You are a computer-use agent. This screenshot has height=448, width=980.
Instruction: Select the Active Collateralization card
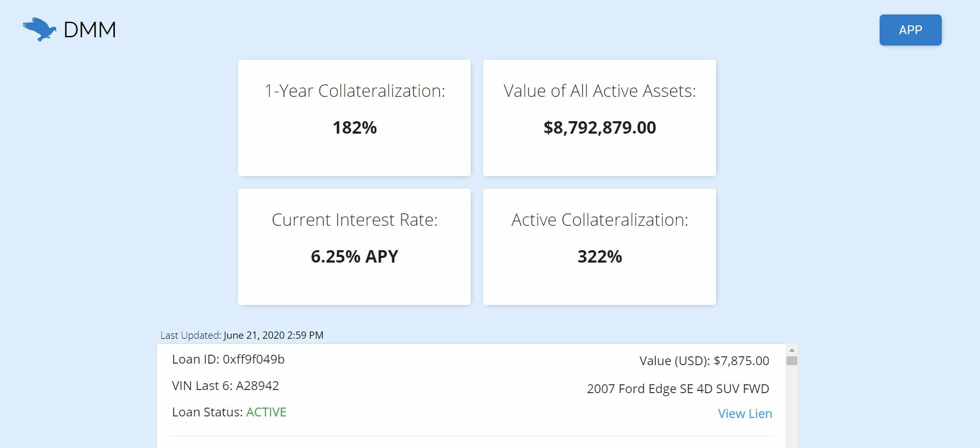pos(599,247)
